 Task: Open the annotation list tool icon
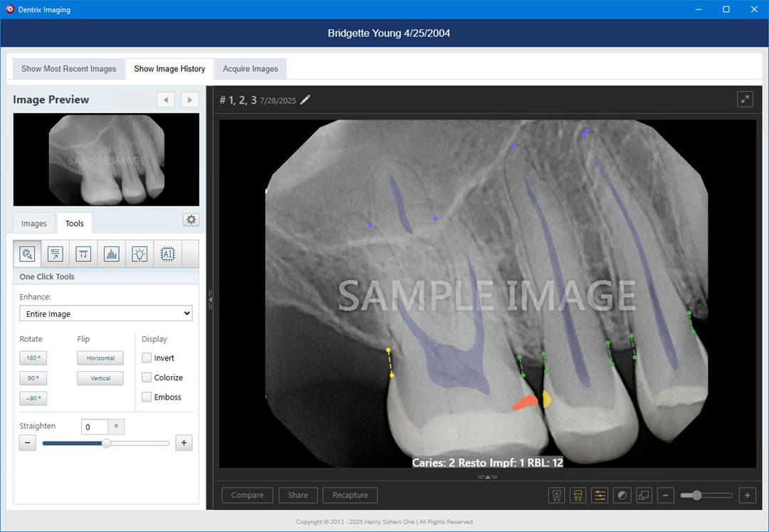point(55,254)
